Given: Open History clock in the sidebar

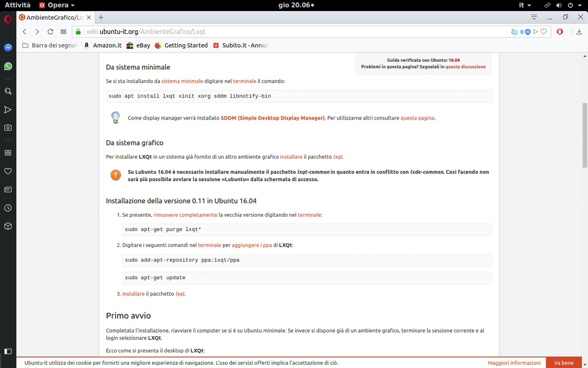Looking at the screenshot, I should (x=8, y=208).
